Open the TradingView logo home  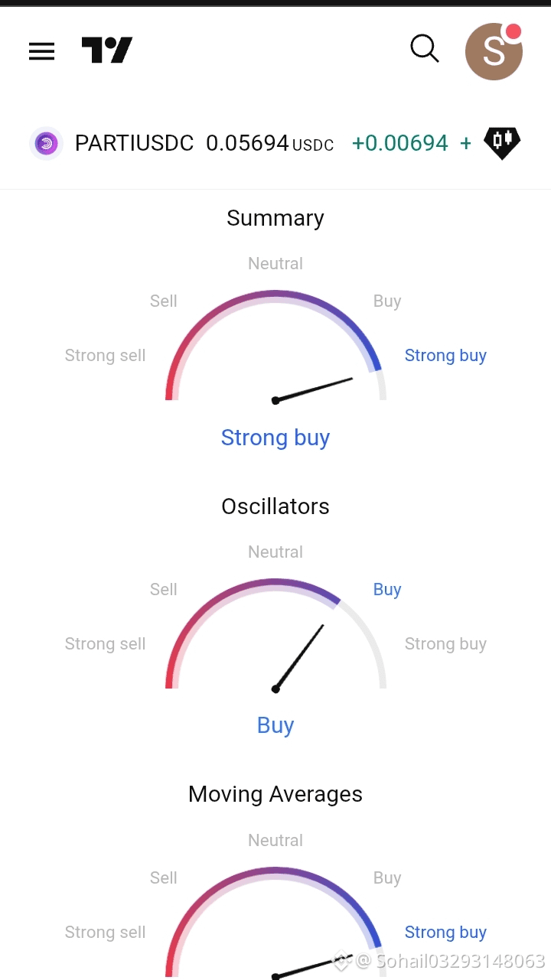pyautogui.click(x=107, y=50)
